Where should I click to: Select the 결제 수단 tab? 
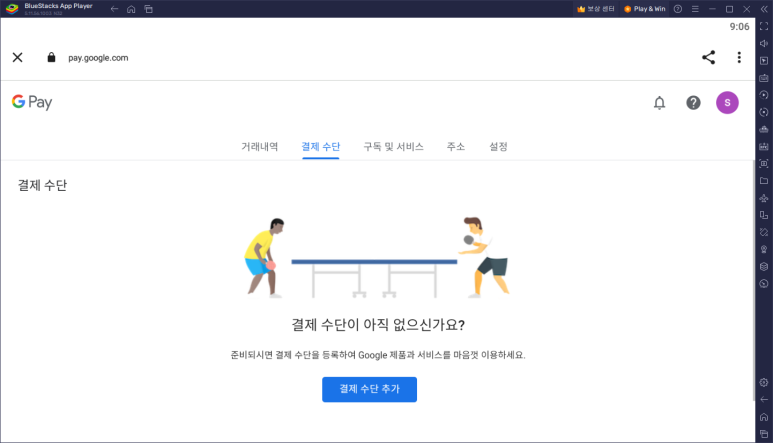point(320,146)
